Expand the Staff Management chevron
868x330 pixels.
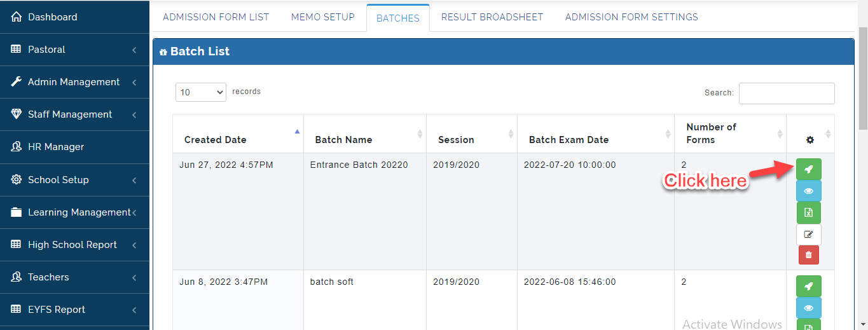[134, 114]
